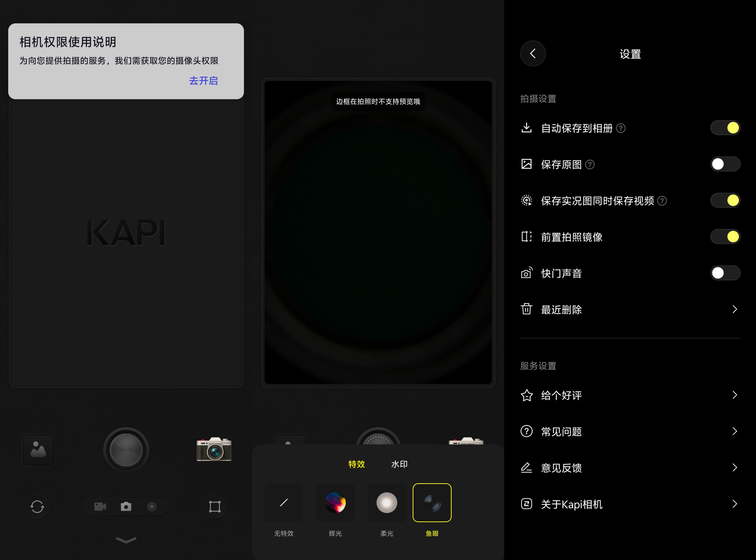
Task: Disable auto save to album toggle
Action: (725, 128)
